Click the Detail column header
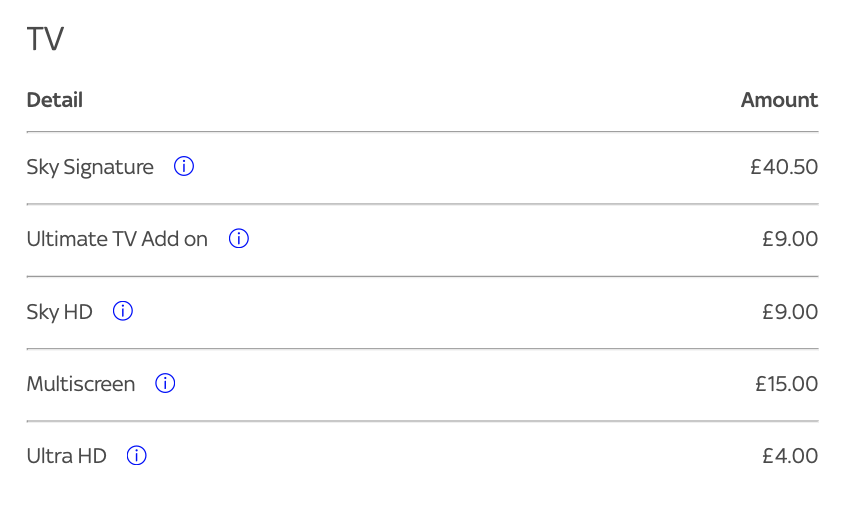This screenshot has width=866, height=506. 55,100
